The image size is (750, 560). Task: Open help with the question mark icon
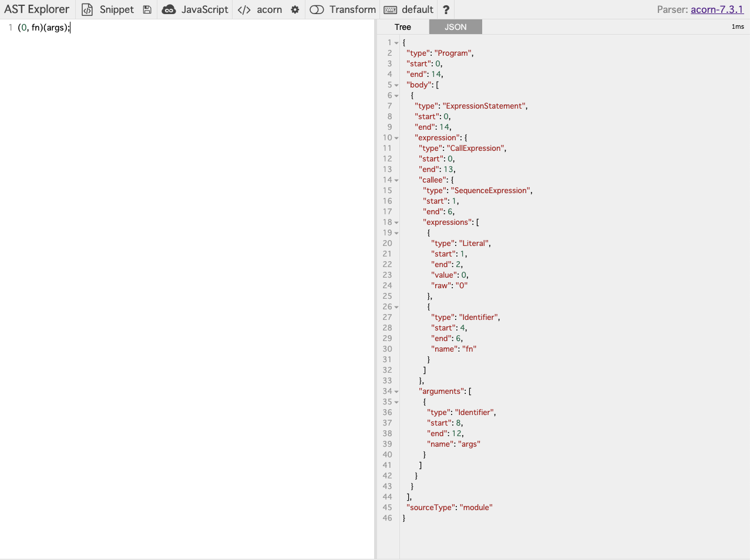(446, 9)
